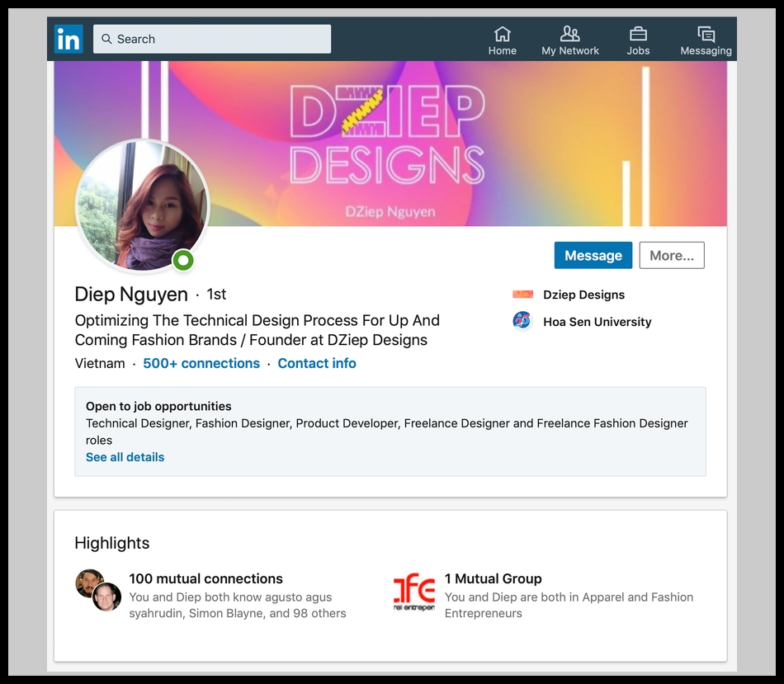Click the My Network nav label
Image resolution: width=784 pixels, height=684 pixels.
tap(570, 50)
